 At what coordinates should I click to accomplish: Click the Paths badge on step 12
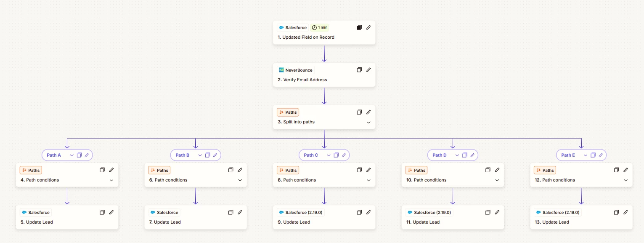click(545, 171)
